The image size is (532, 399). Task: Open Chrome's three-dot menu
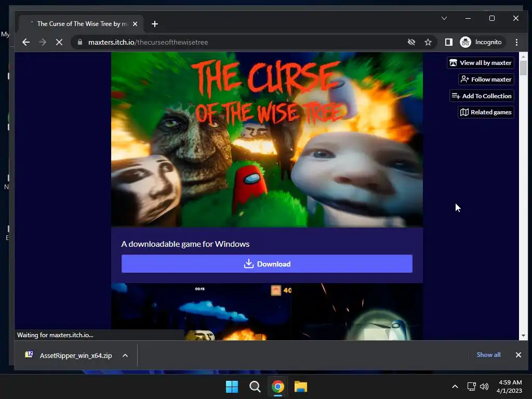point(516,42)
